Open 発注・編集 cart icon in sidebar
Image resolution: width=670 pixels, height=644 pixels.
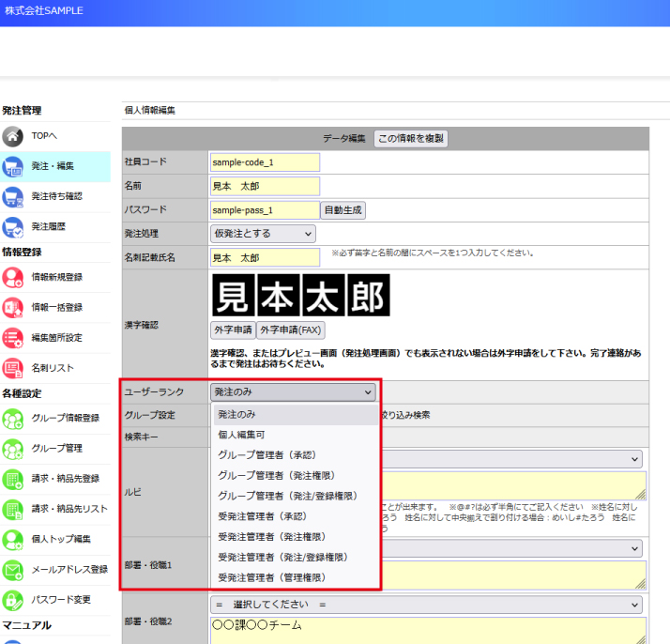click(x=13, y=167)
